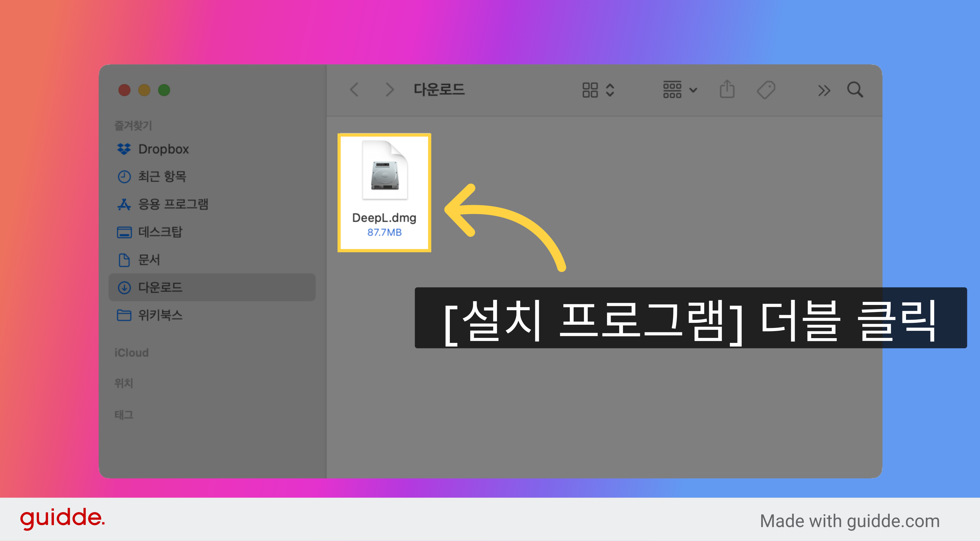Open 데스크탑 in the sidebar
Screen dimensions: 980x541
tap(212, 232)
